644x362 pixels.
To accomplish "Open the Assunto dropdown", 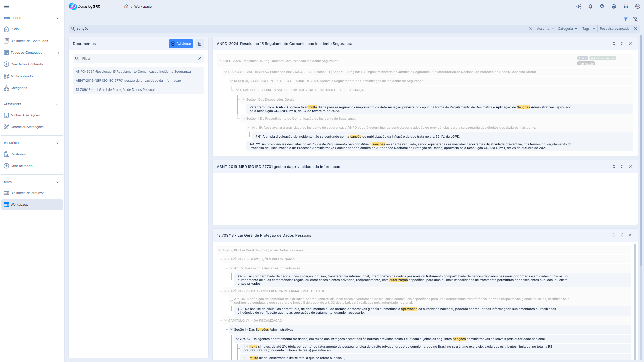I will pos(545,29).
